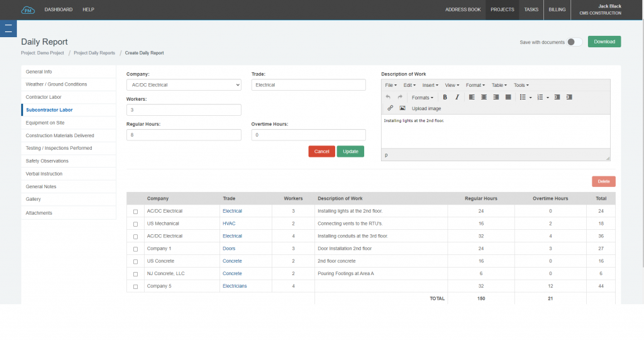Apply italic formatting
The image size is (644, 340).
[457, 97]
